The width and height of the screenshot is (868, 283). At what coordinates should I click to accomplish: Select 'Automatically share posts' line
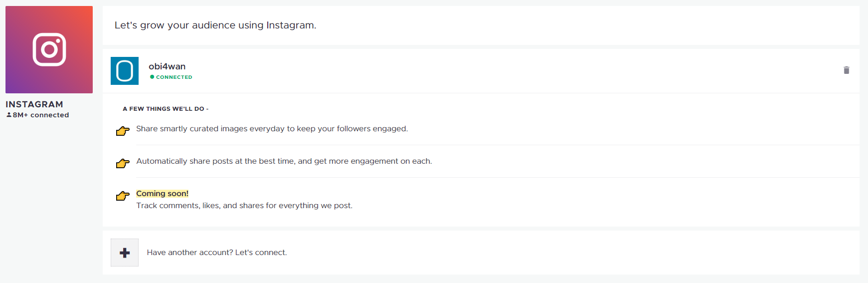click(x=284, y=161)
